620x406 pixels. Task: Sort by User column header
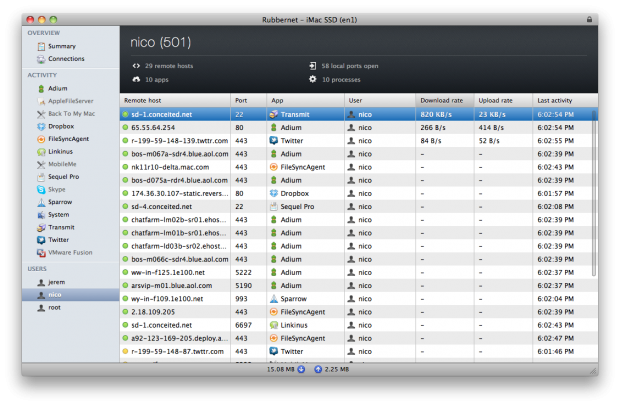[x=380, y=100]
